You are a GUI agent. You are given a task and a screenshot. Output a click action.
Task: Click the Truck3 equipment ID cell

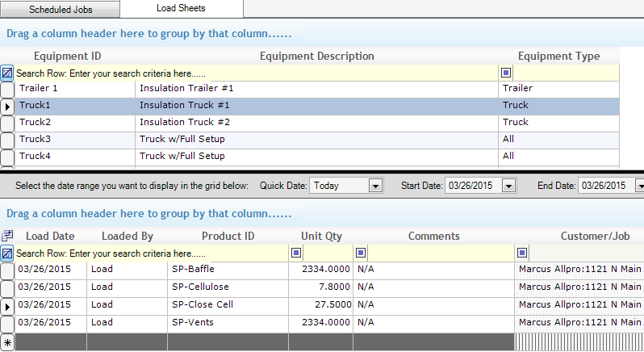(75, 139)
